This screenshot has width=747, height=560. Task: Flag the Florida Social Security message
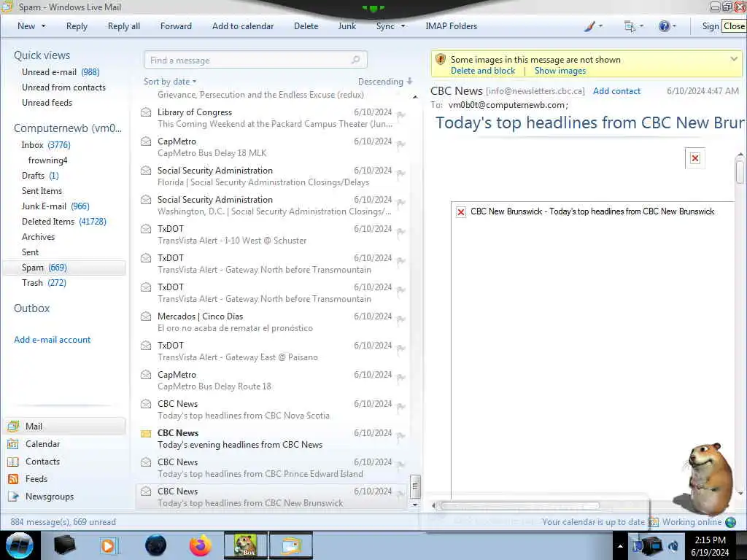[x=400, y=174]
